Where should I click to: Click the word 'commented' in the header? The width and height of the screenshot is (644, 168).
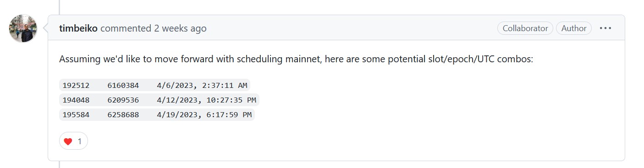click(x=126, y=28)
